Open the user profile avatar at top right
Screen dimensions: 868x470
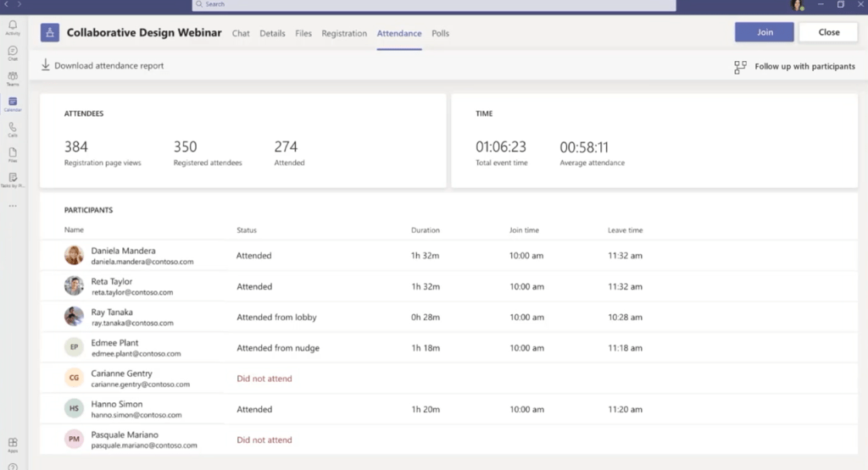[x=797, y=5]
